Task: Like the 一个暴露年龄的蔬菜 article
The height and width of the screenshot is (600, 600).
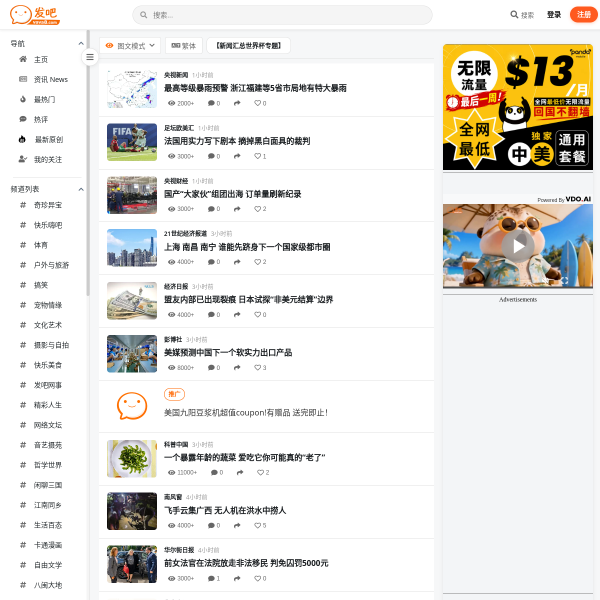Action: 260,473
